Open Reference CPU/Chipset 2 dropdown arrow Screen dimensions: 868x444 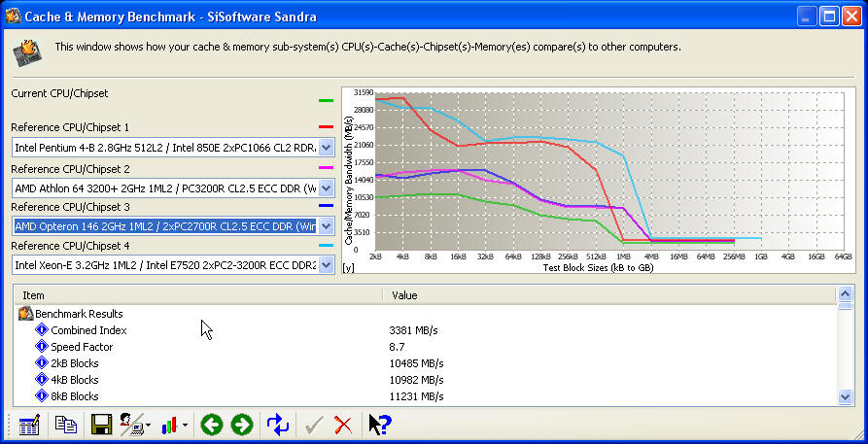point(326,188)
